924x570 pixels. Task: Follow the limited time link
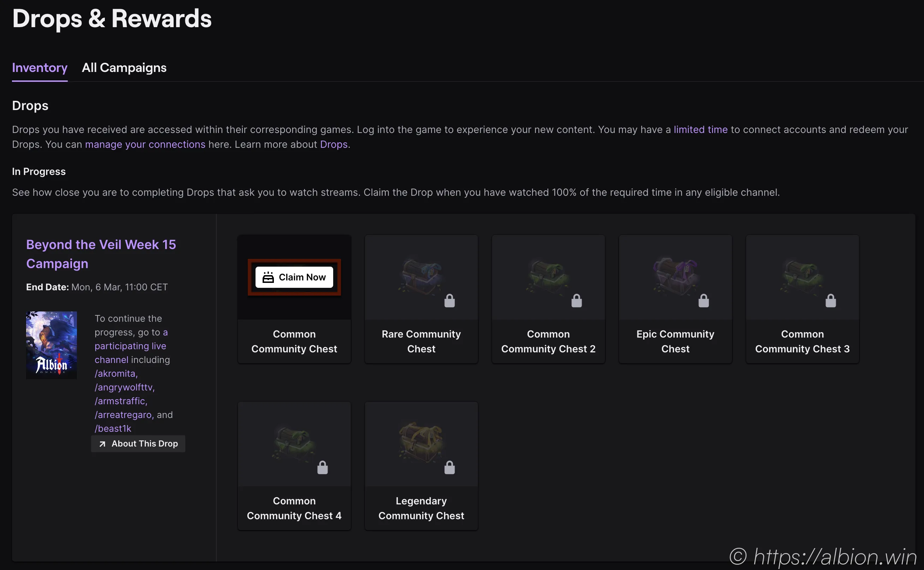coord(700,130)
